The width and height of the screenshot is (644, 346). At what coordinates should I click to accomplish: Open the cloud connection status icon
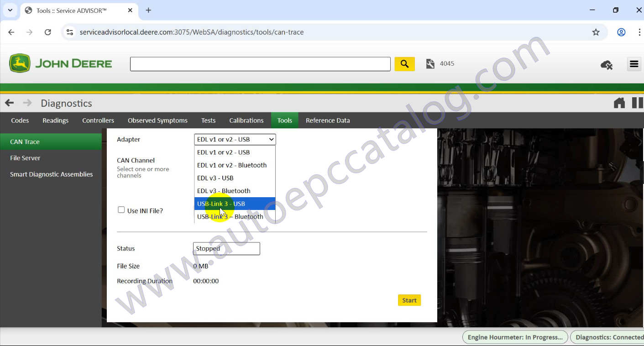click(x=607, y=65)
